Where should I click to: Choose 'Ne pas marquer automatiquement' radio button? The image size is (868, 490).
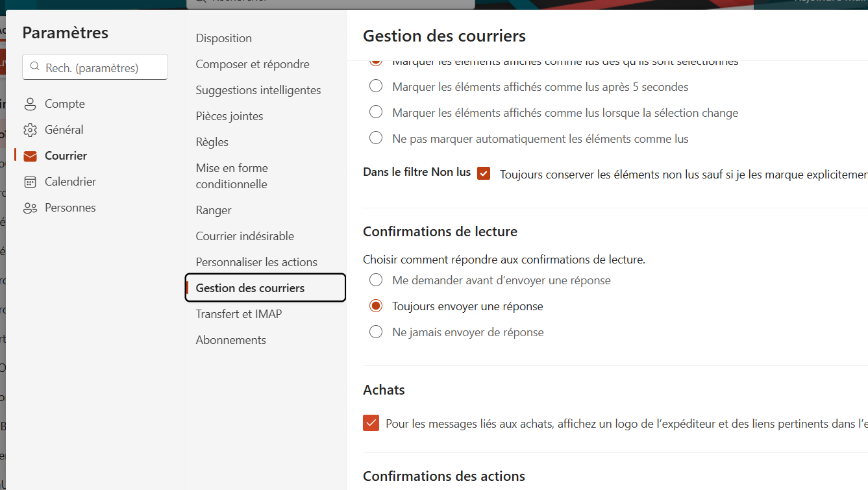[x=376, y=138]
